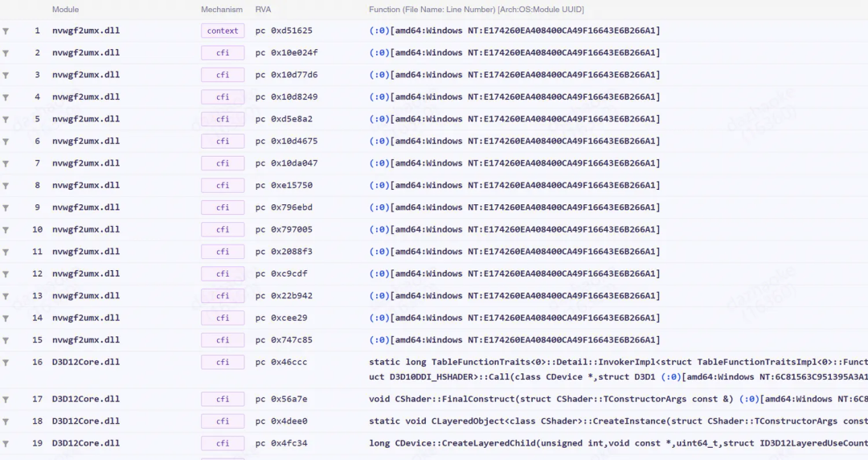The width and height of the screenshot is (868, 460).
Task: Click the context mechanism badge in frame 1
Action: pos(223,31)
